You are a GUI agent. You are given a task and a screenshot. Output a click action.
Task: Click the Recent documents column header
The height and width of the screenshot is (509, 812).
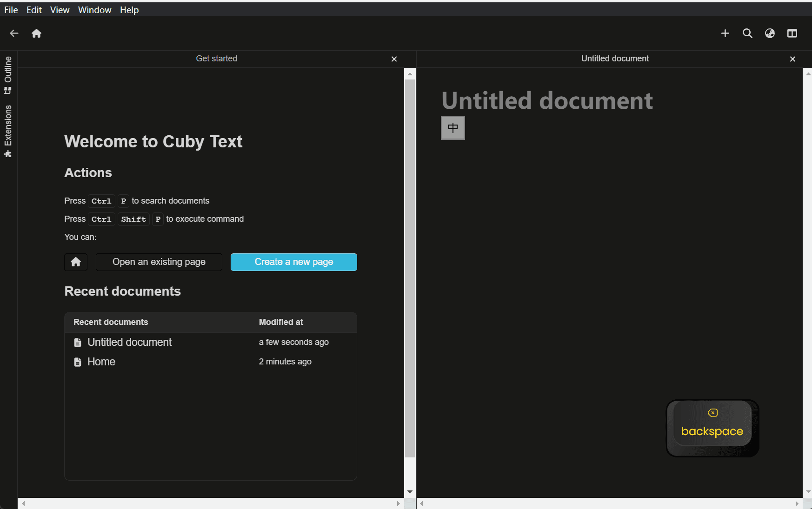point(111,322)
